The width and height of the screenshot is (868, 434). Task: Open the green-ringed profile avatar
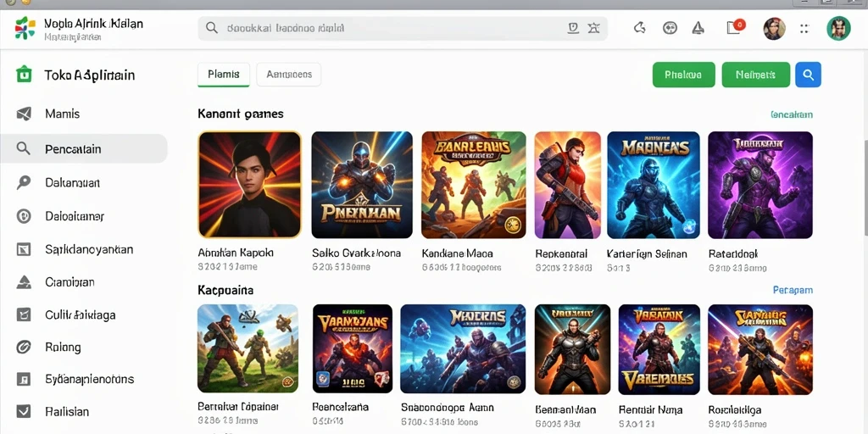point(838,28)
